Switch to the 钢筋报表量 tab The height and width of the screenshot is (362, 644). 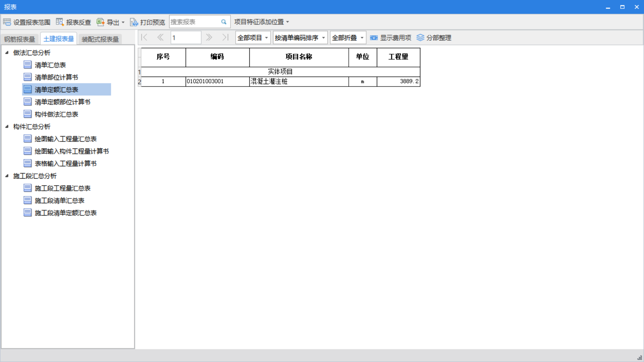click(20, 39)
